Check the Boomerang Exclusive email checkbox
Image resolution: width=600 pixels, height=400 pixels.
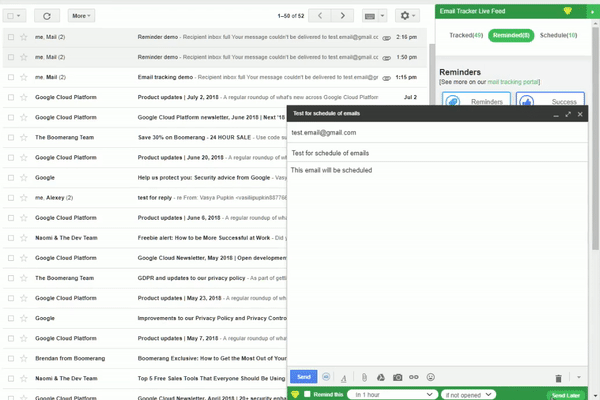coord(11,359)
